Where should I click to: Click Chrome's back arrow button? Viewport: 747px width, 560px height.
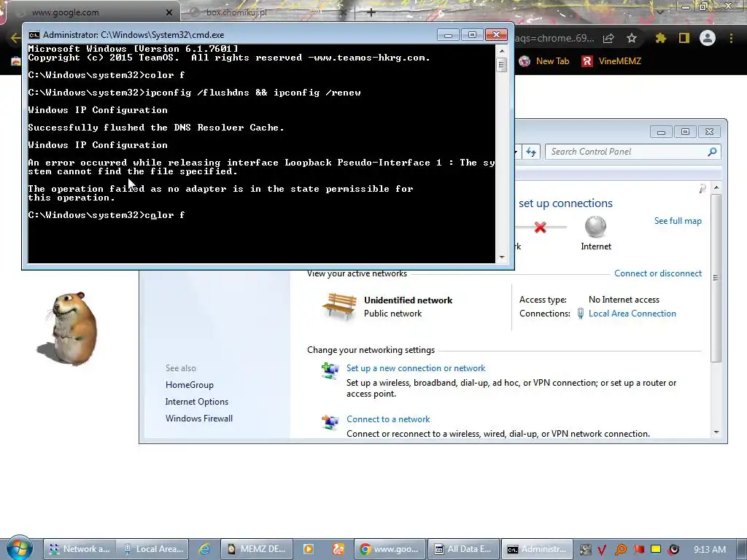click(16, 38)
